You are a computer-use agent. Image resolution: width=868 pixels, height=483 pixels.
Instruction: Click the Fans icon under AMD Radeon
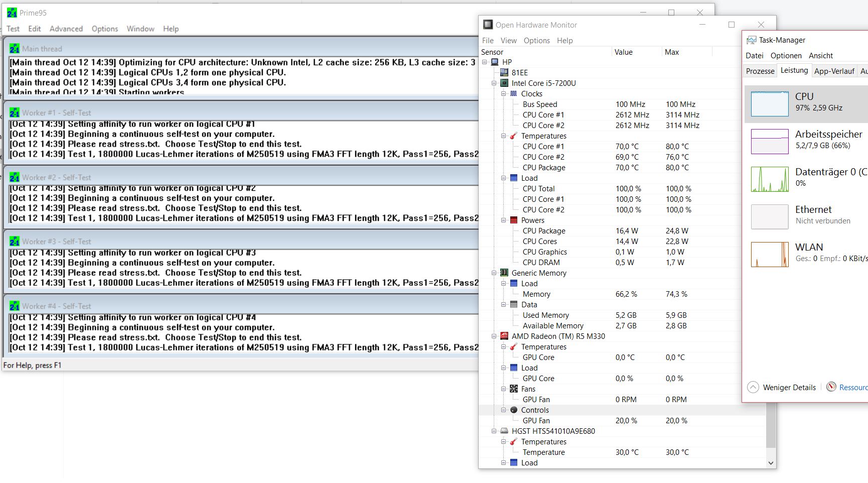(514, 389)
